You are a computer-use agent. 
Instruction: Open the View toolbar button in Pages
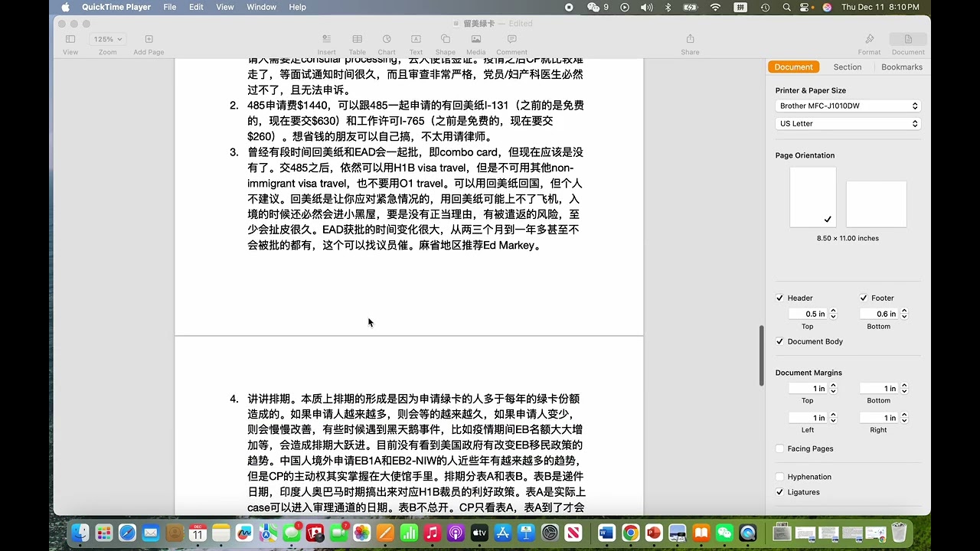point(70,39)
